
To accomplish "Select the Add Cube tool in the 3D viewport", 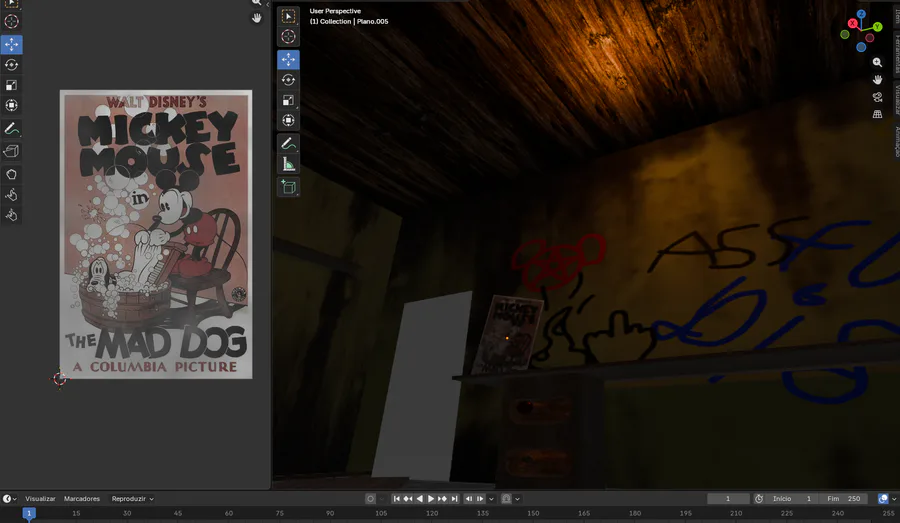I will point(288,187).
